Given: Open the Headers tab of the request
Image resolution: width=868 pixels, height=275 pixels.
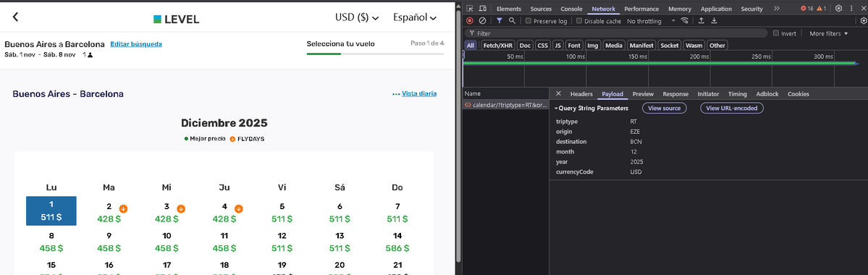Looking at the screenshot, I should tap(581, 94).
